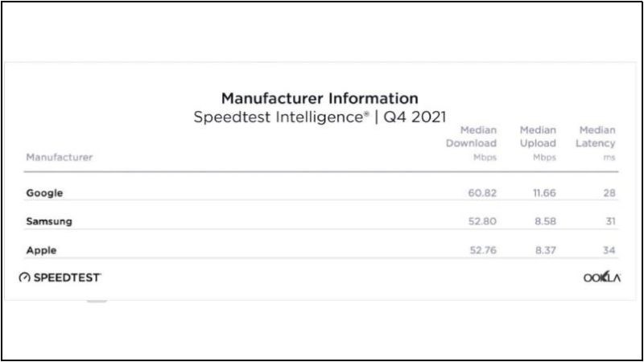
Task: Click the Speedtest Intelligence Q4 2021 subtitle
Action: [320, 117]
